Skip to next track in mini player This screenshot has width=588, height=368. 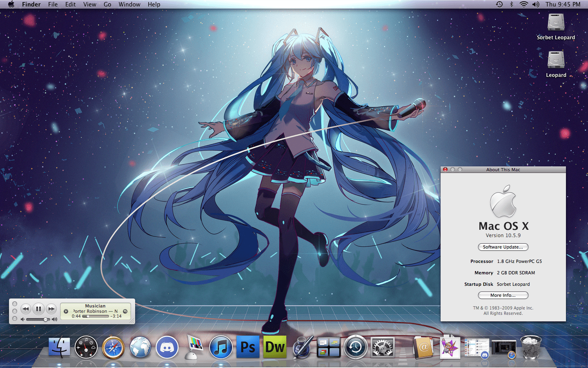point(51,309)
